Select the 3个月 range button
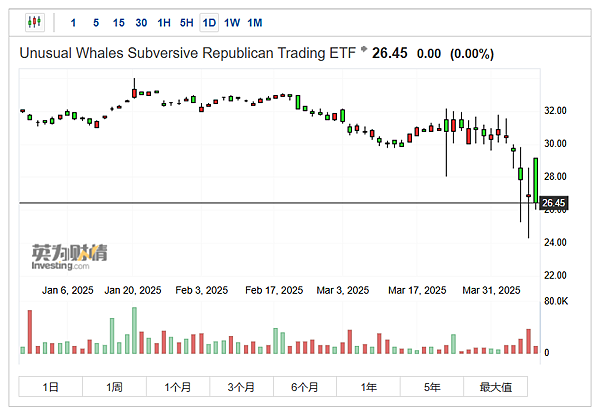This screenshot has width=600, height=419. click(241, 387)
